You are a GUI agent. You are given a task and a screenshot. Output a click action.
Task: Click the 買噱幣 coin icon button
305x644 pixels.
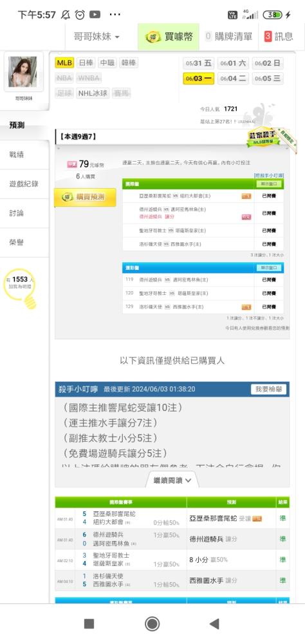tap(169, 37)
